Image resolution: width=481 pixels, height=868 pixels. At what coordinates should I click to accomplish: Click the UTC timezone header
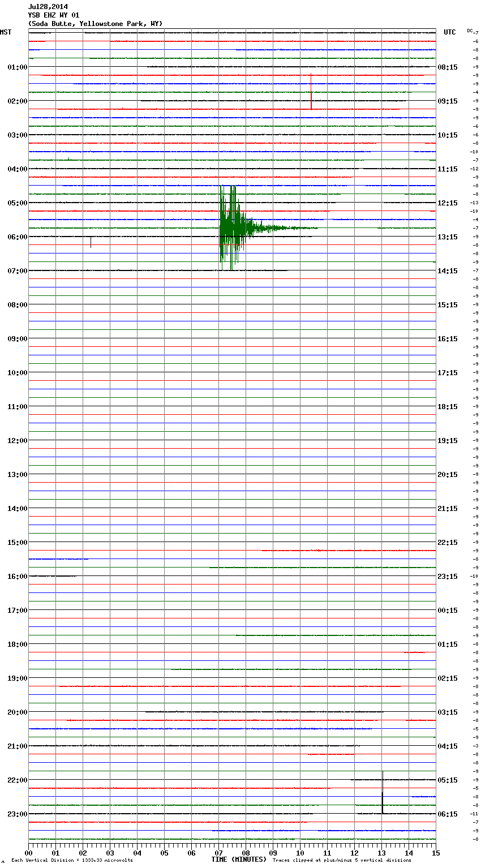click(x=450, y=32)
